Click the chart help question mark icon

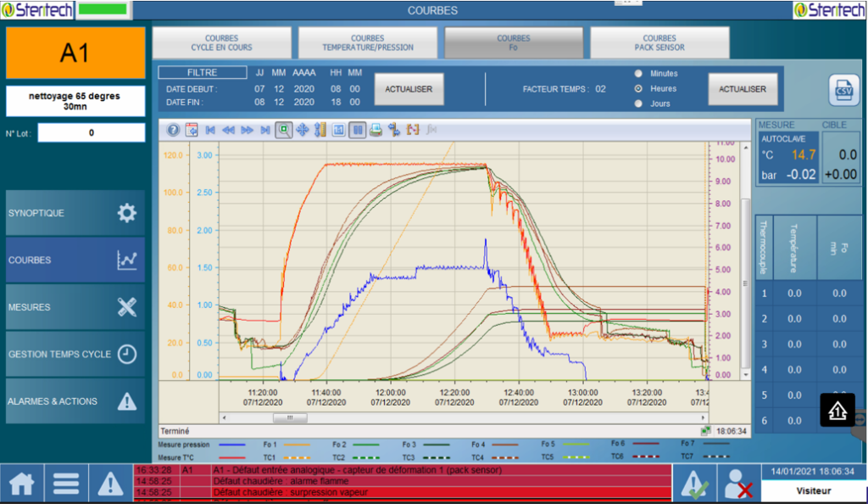pyautogui.click(x=173, y=130)
